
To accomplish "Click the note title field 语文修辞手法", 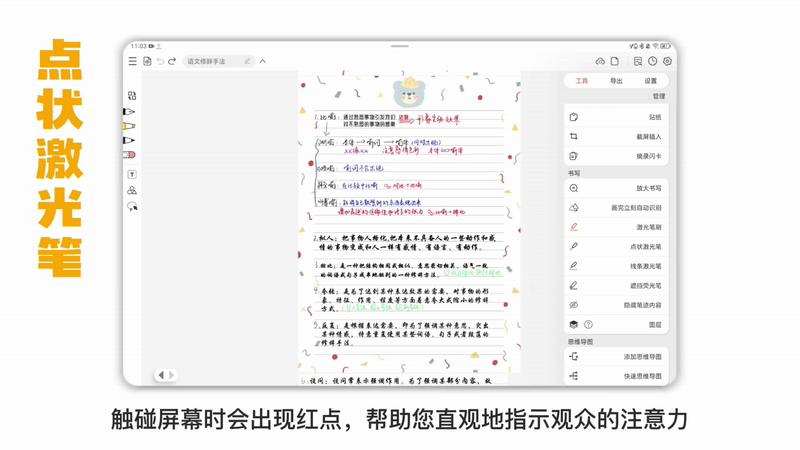I will coord(211,61).
